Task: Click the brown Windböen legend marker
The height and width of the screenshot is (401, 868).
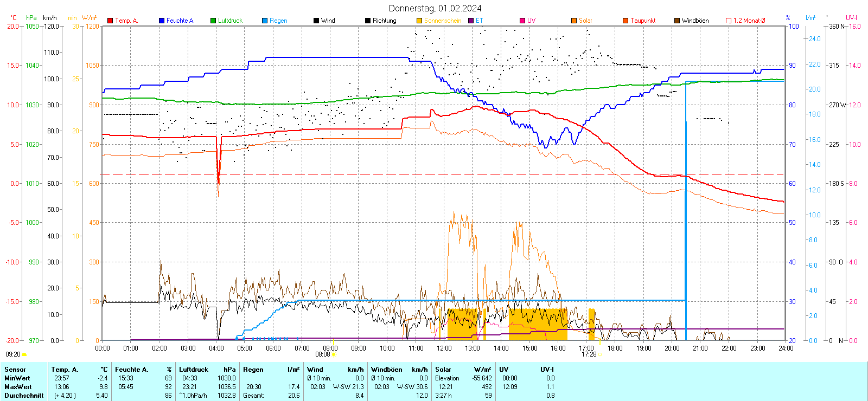Action: pyautogui.click(x=677, y=21)
